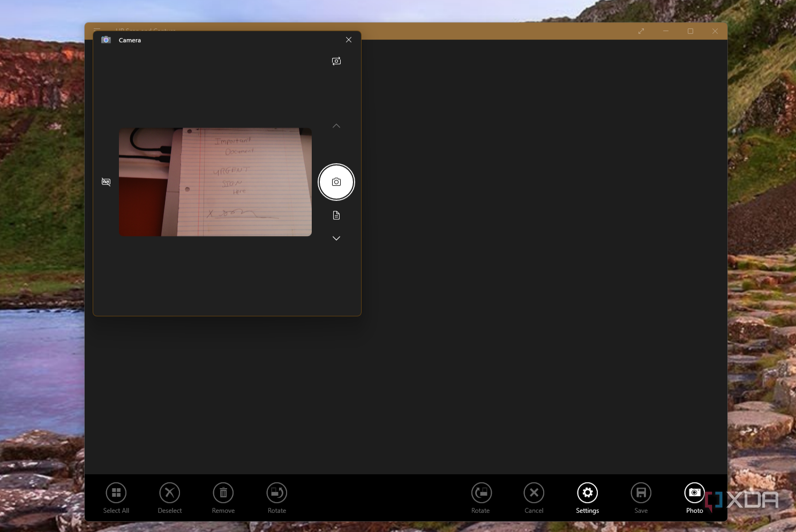Select the Camera header label
Screen dimensions: 796x532
[130, 40]
